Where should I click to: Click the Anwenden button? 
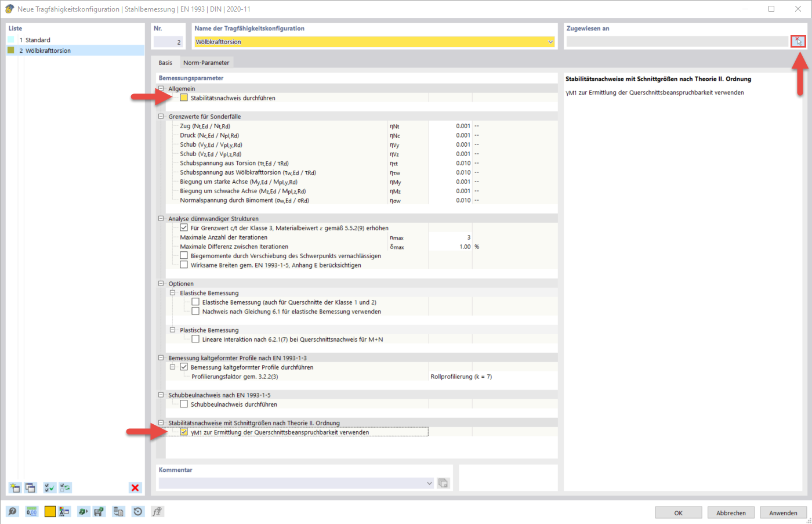click(x=783, y=513)
